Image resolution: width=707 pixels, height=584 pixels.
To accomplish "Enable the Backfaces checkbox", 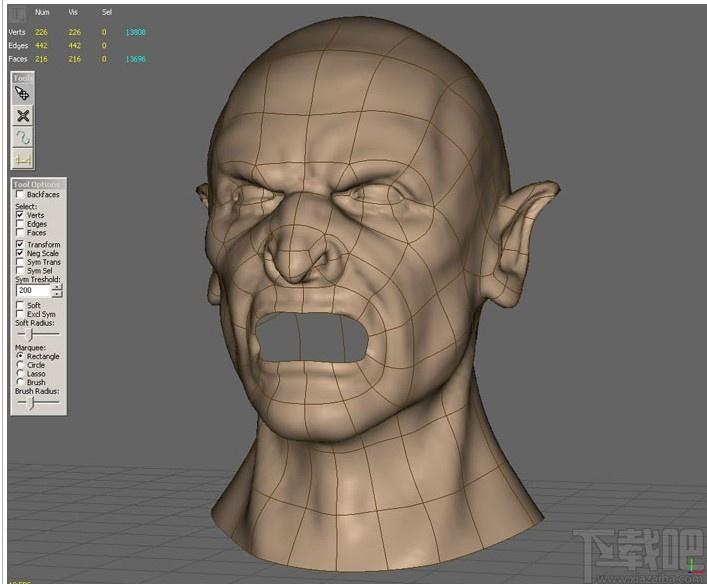I will pos(20,194).
